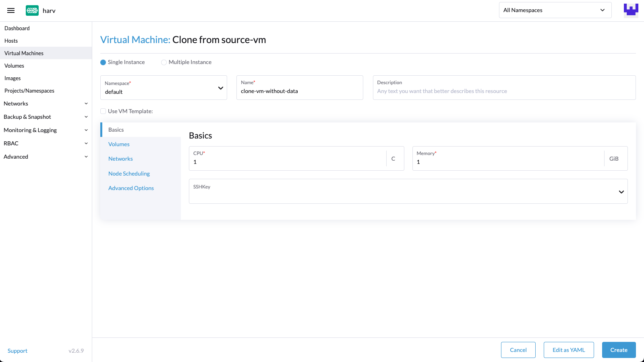
Task: Expand the SSHKey dropdown
Action: click(408, 192)
